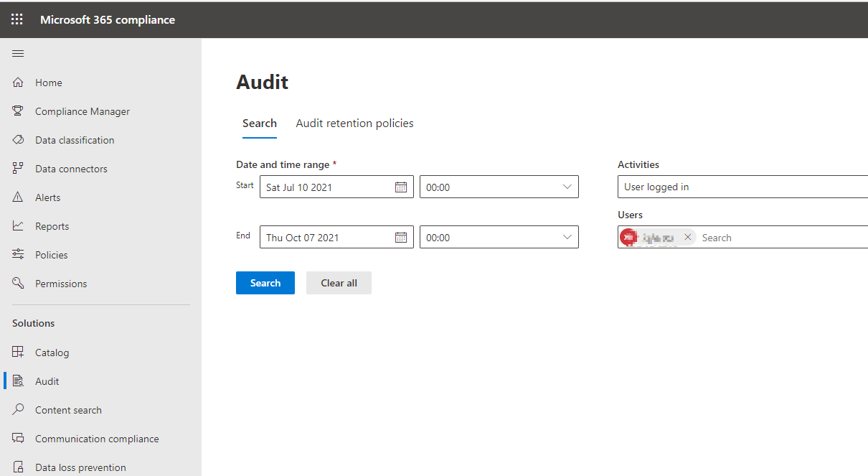Click the Audit page heading
Image resolution: width=868 pixels, height=476 pixels.
(x=263, y=82)
